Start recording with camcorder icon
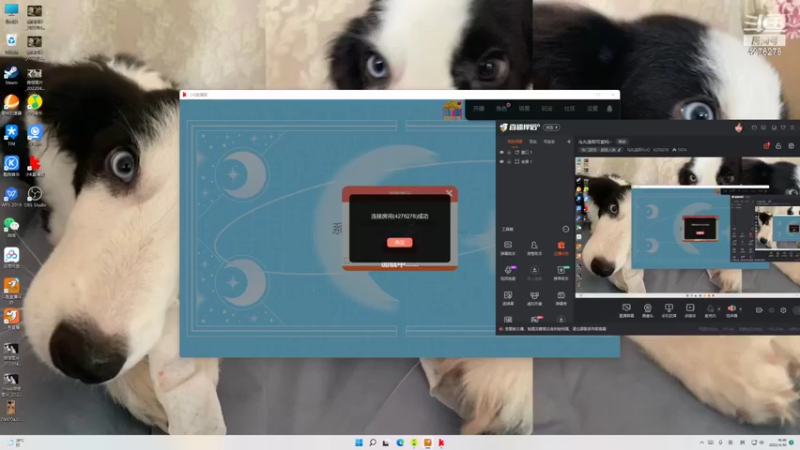 coord(759,310)
